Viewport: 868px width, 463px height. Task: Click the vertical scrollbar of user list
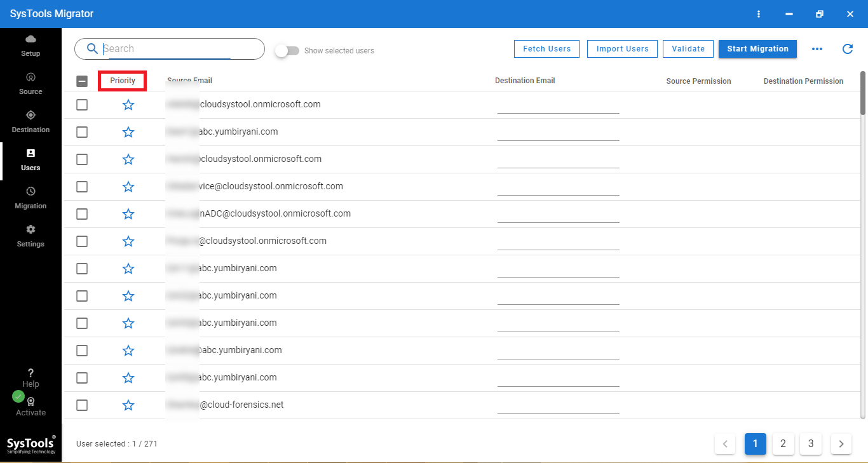tap(863, 93)
